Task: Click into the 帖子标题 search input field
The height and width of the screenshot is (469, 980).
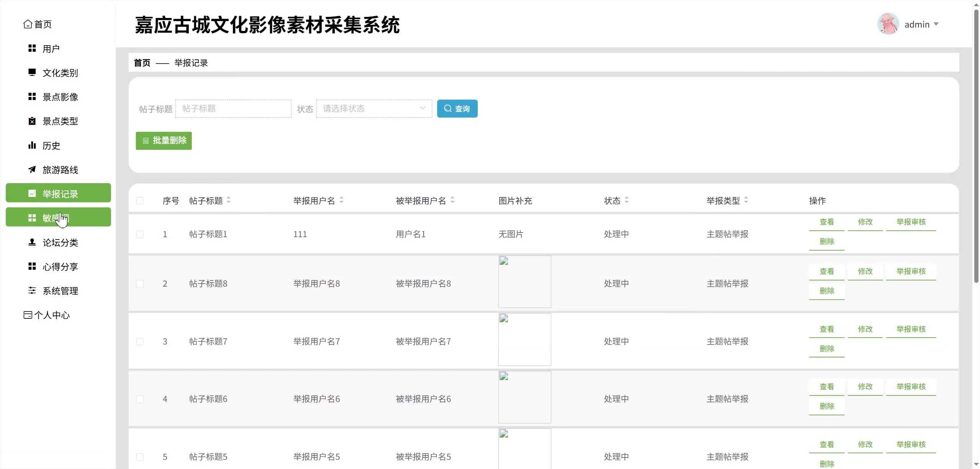Action: (233, 108)
